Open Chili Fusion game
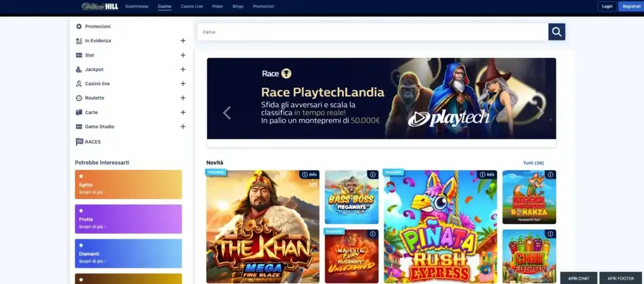Image resolution: width=644 pixels, height=284 pixels. pyautogui.click(x=529, y=256)
